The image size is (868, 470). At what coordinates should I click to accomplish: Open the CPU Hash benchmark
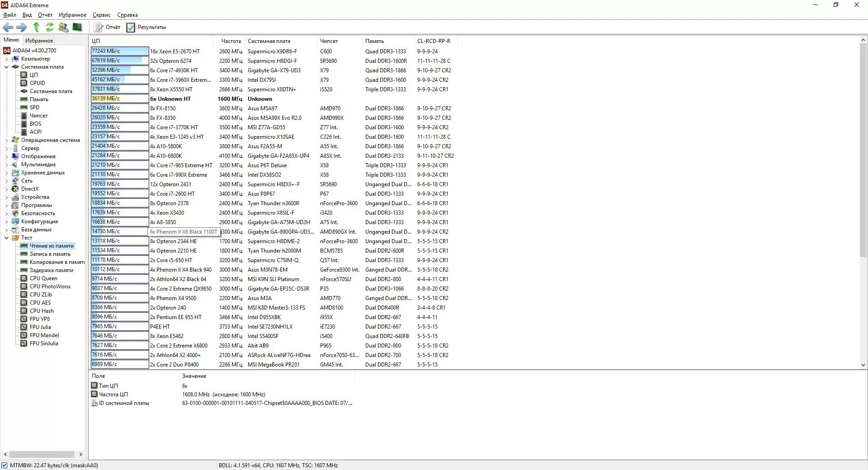tap(42, 311)
